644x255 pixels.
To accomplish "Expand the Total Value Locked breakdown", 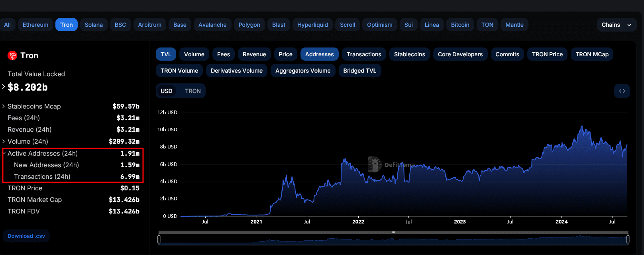I will pos(4,86).
